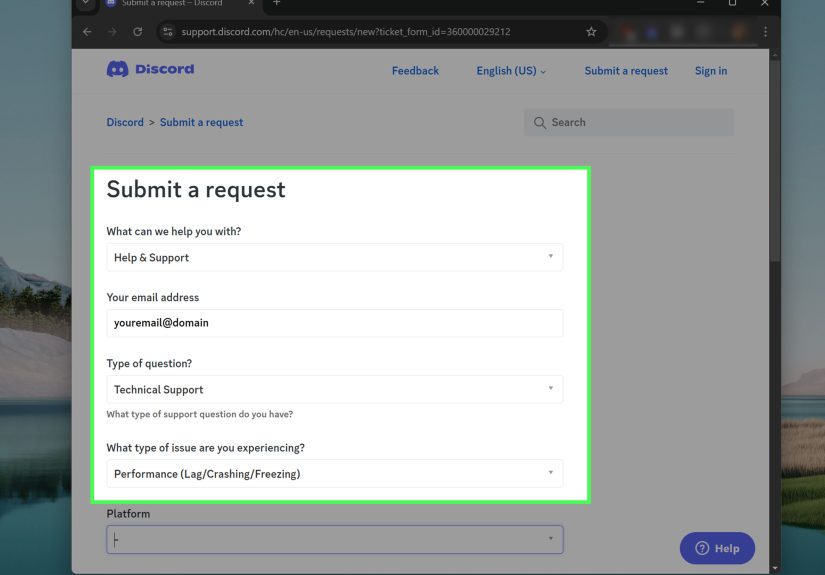Screen dimensions: 825x575
Task: Open the Technical Support type dropdown
Action: (x=335, y=389)
